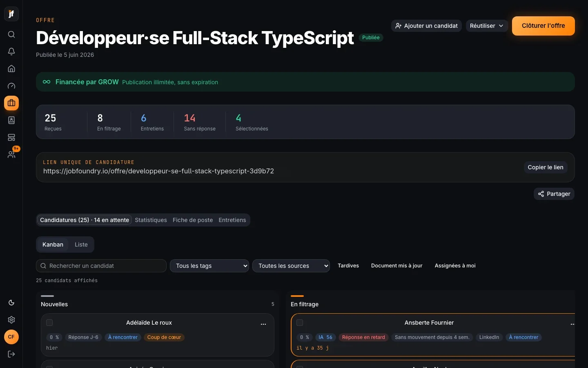Click IA 56 score tag

(325, 337)
